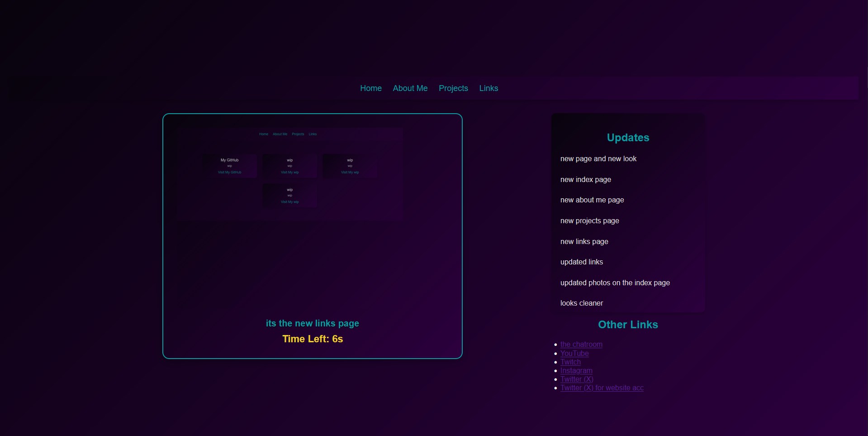Select 'new about me page' update entry
The image size is (868, 436).
click(x=592, y=200)
